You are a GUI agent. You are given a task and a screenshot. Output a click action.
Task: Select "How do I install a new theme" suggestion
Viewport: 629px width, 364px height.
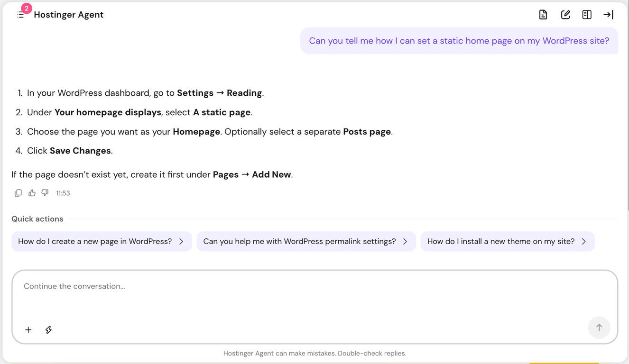[507, 241]
